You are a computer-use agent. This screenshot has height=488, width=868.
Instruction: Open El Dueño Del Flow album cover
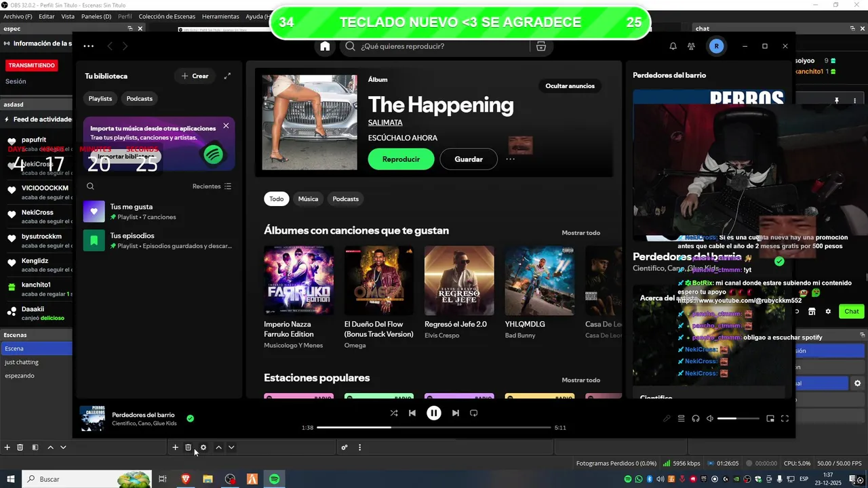[x=379, y=281]
